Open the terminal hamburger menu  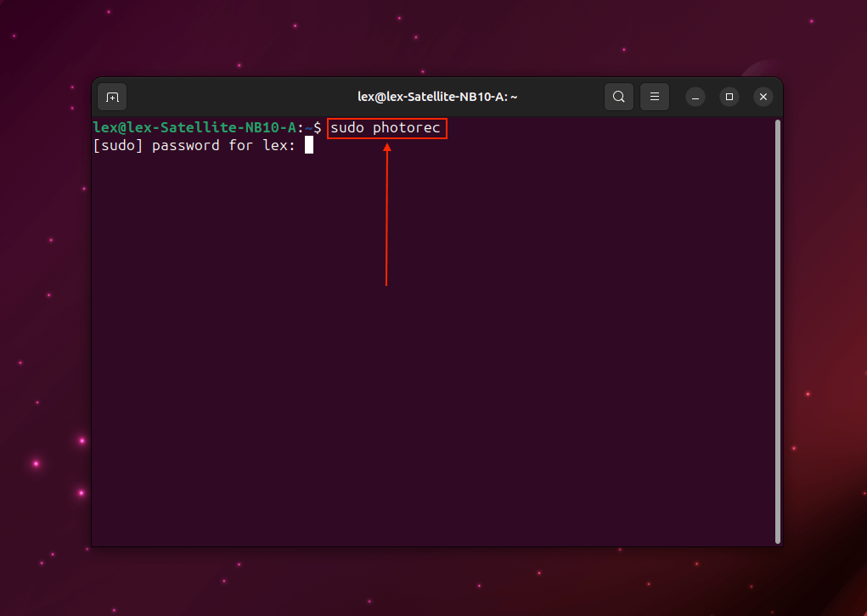[655, 97]
